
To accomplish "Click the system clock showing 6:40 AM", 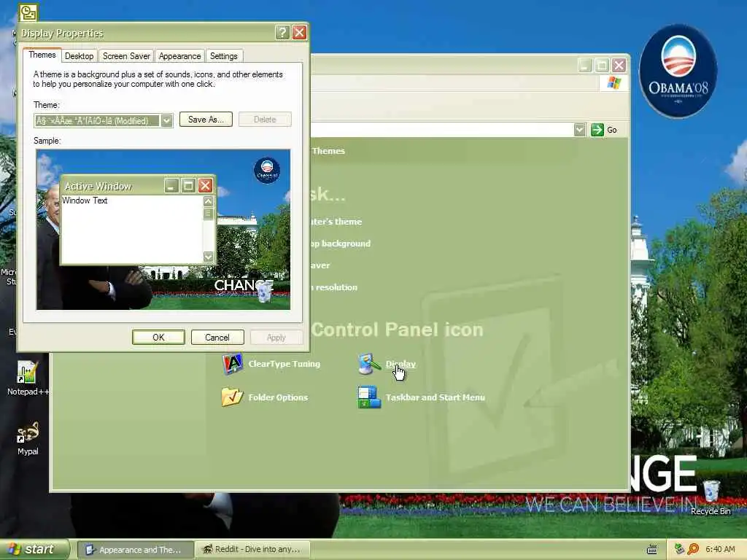I will pyautogui.click(x=720, y=549).
